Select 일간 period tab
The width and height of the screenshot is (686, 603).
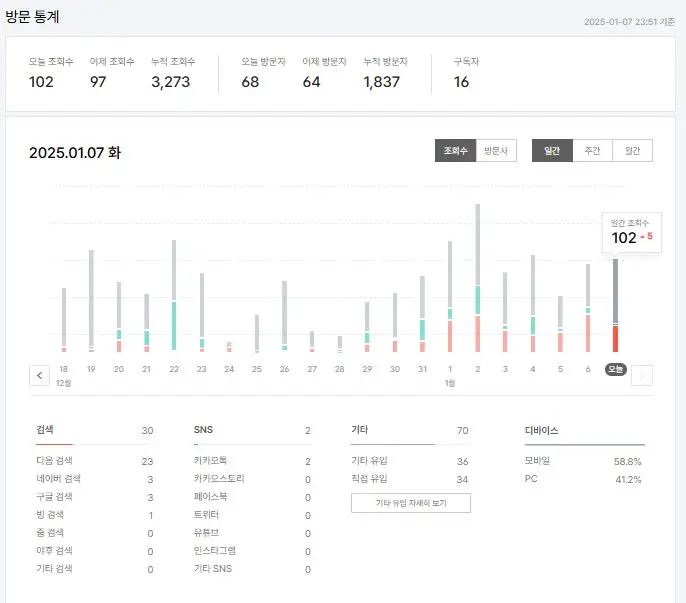point(552,151)
